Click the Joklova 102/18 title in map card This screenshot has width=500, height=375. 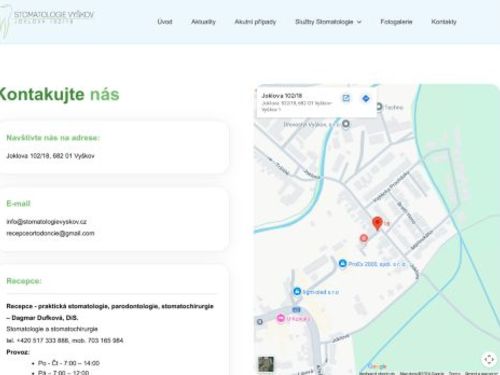282,96
